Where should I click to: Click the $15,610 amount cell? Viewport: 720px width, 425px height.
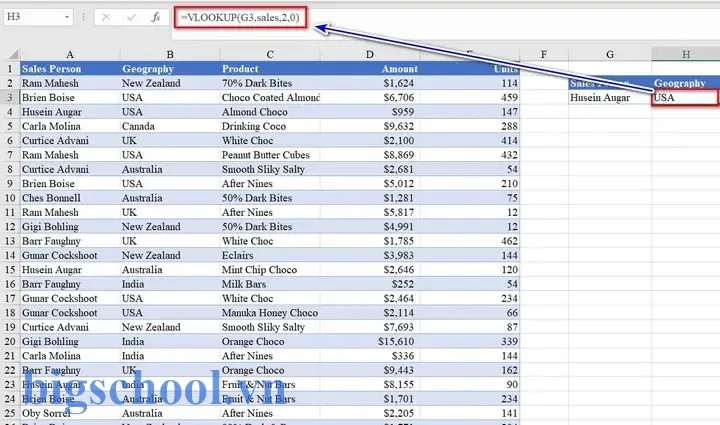tap(370, 341)
